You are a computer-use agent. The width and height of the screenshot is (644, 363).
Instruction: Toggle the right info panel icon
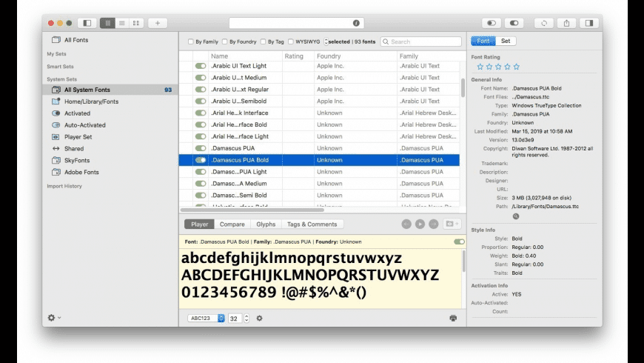589,23
